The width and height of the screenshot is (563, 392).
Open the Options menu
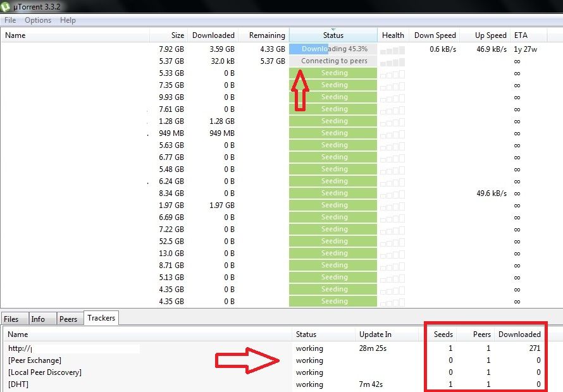[38, 20]
